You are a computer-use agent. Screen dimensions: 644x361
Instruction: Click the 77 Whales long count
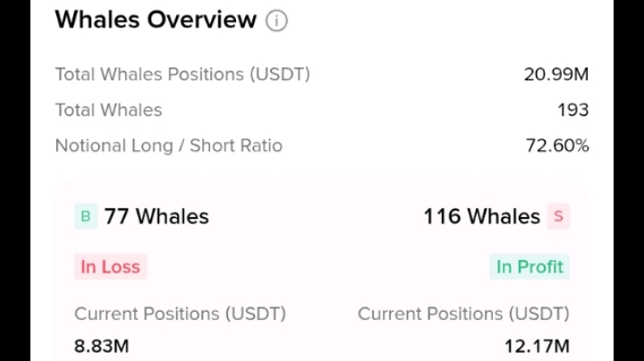[x=157, y=216]
